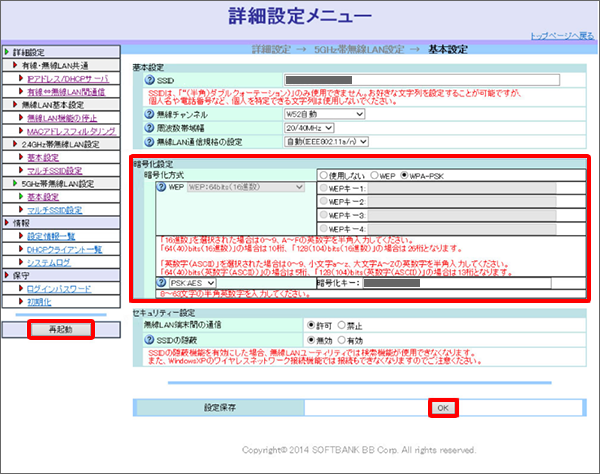Viewport: 600px width, 474px height.
Task: Click OK to save settings
Action: click(443, 408)
